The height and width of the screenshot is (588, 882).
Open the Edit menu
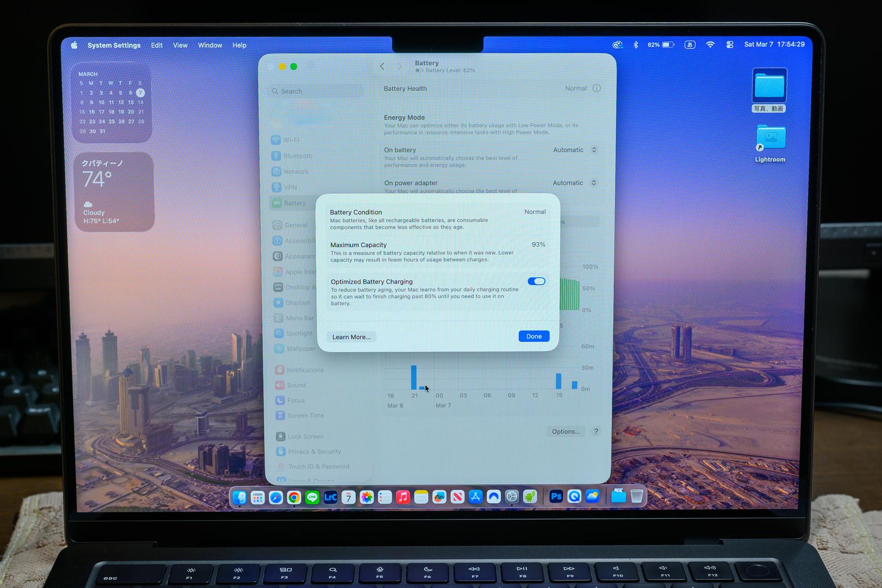coord(157,45)
